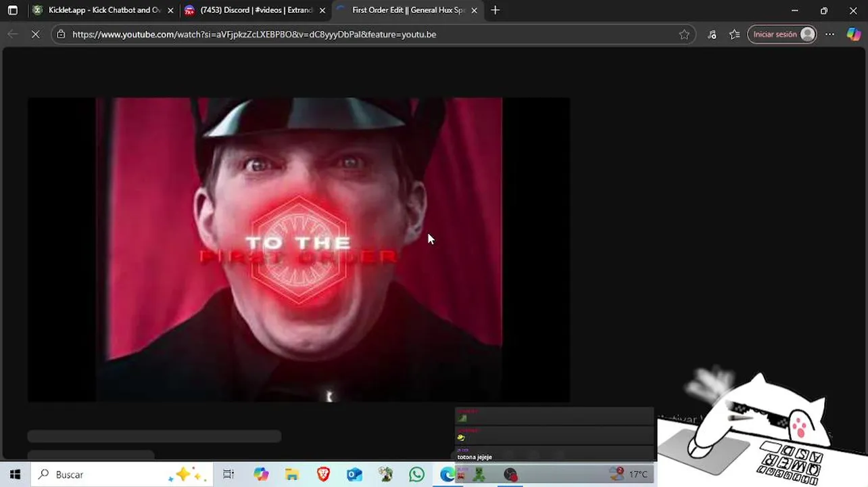Launch Brave browser from the taskbar

(323, 475)
